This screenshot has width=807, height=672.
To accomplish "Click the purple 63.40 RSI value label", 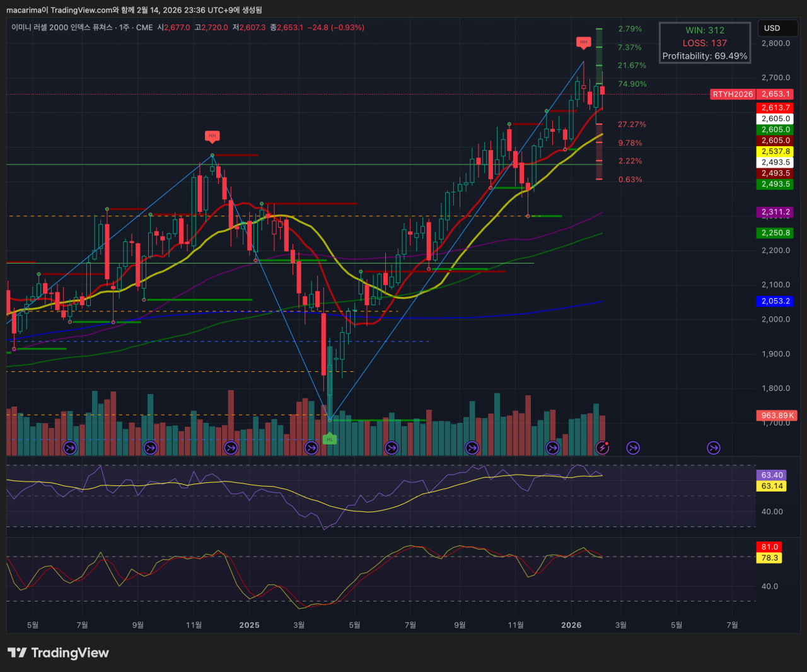I will click(771, 475).
